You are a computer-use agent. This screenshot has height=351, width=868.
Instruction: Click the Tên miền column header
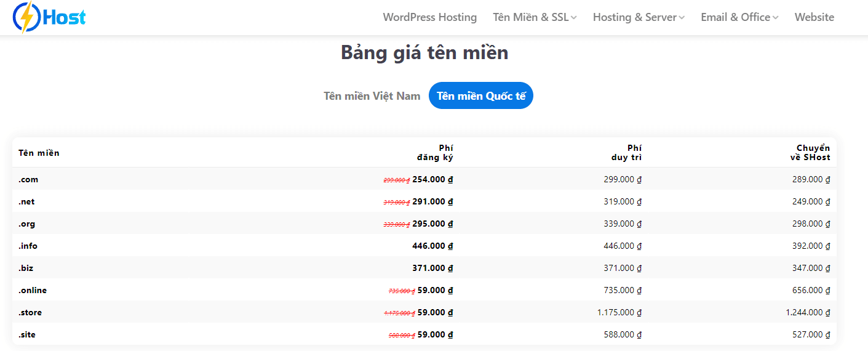pos(39,153)
